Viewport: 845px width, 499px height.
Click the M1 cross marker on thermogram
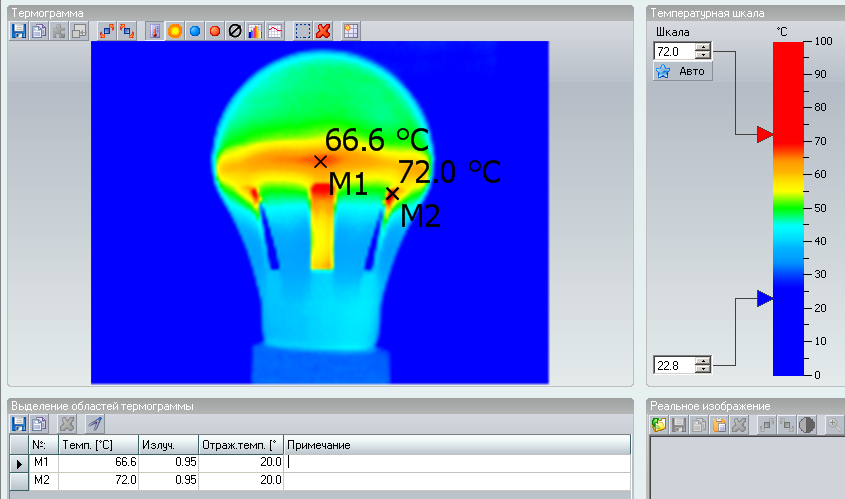coord(321,161)
